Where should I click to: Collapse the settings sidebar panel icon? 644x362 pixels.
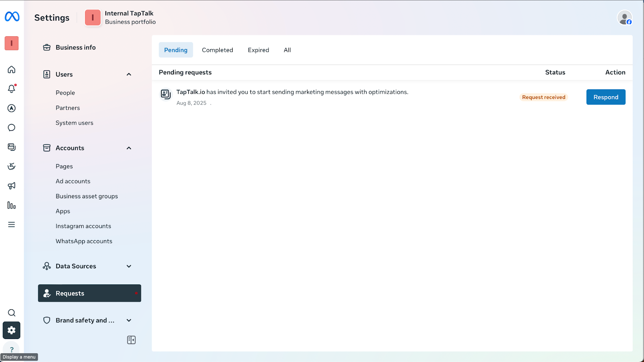(x=131, y=340)
